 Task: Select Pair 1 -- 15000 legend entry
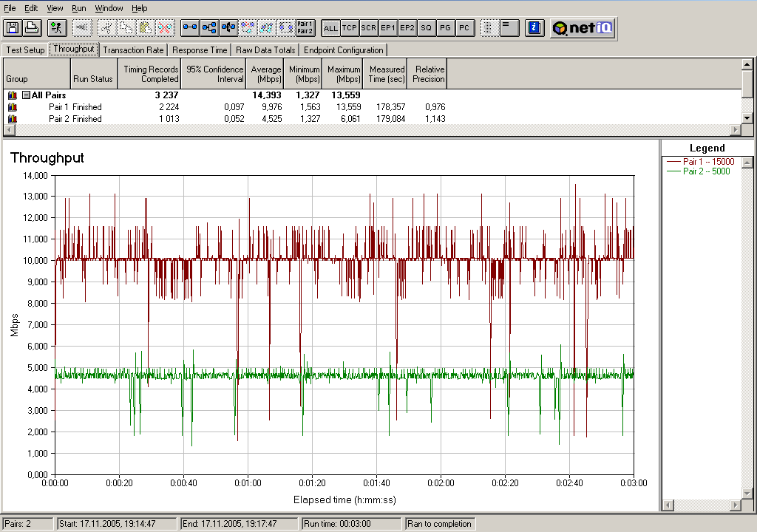(x=707, y=162)
